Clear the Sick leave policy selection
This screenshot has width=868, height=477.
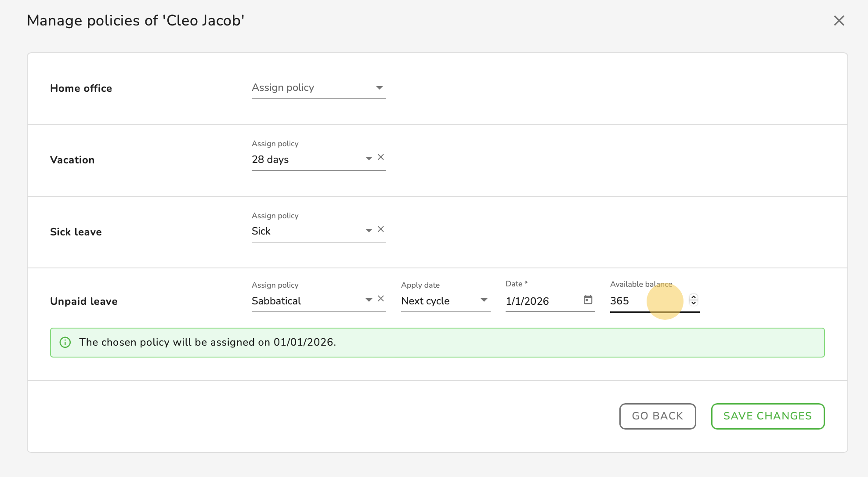click(x=381, y=229)
